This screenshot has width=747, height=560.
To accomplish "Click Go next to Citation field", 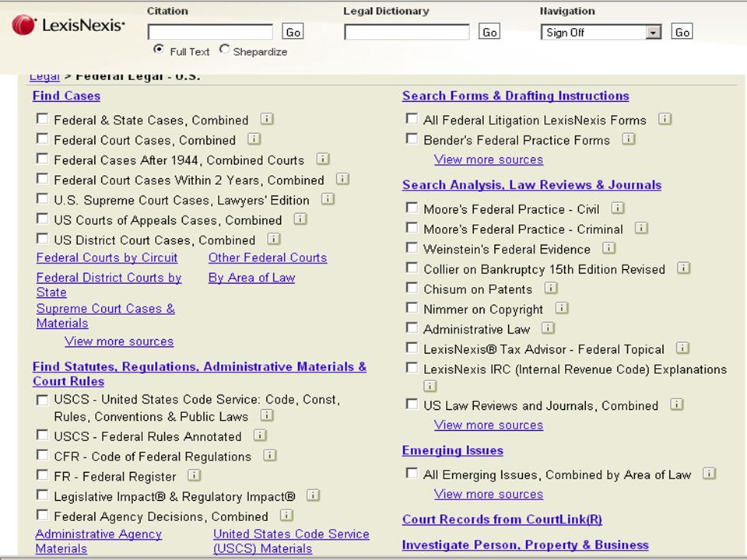I will coord(293,32).
